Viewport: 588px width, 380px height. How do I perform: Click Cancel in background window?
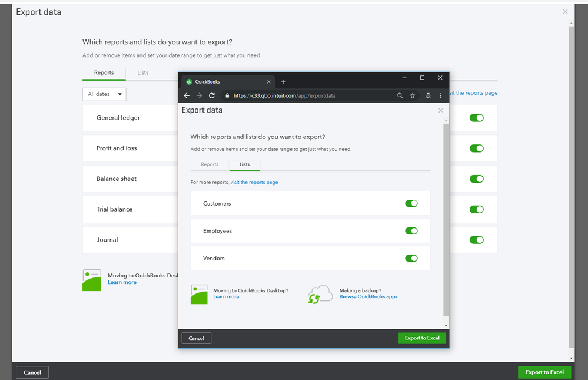coord(32,372)
